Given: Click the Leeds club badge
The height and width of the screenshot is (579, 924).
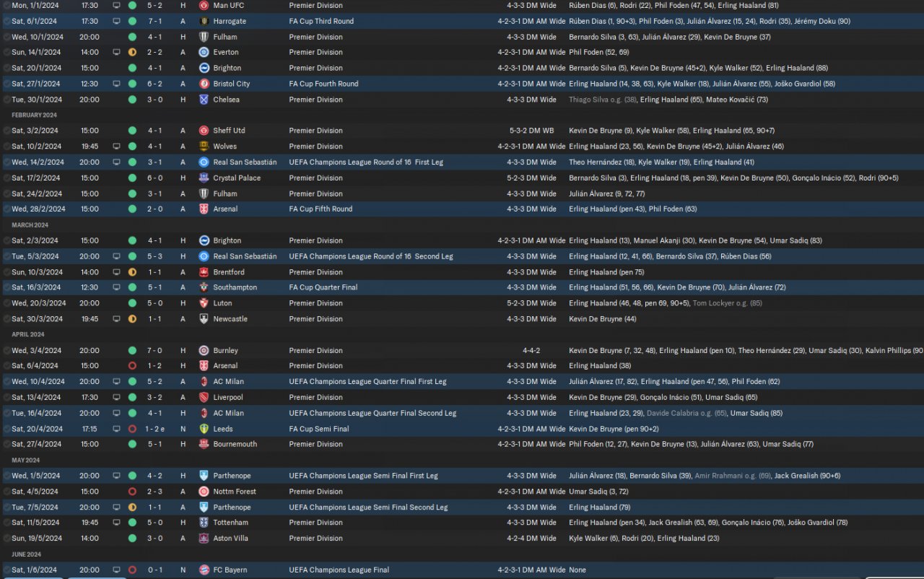Looking at the screenshot, I should pos(204,429).
